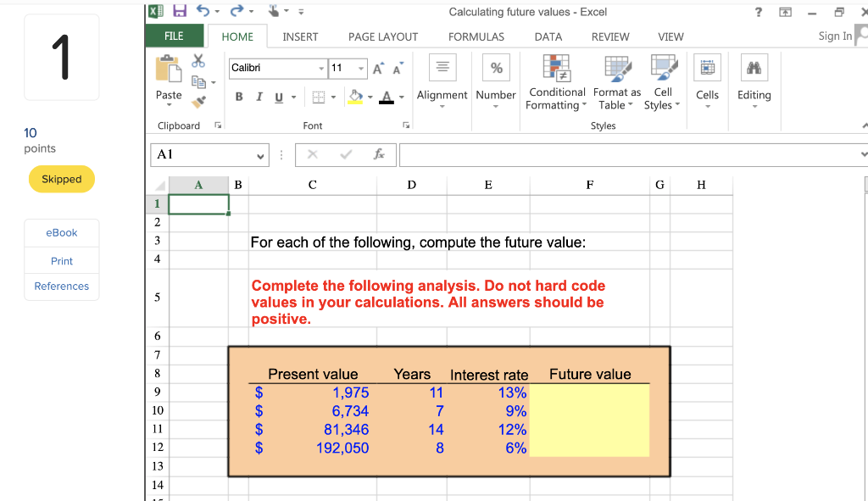Toggle bold formatting

click(x=238, y=96)
